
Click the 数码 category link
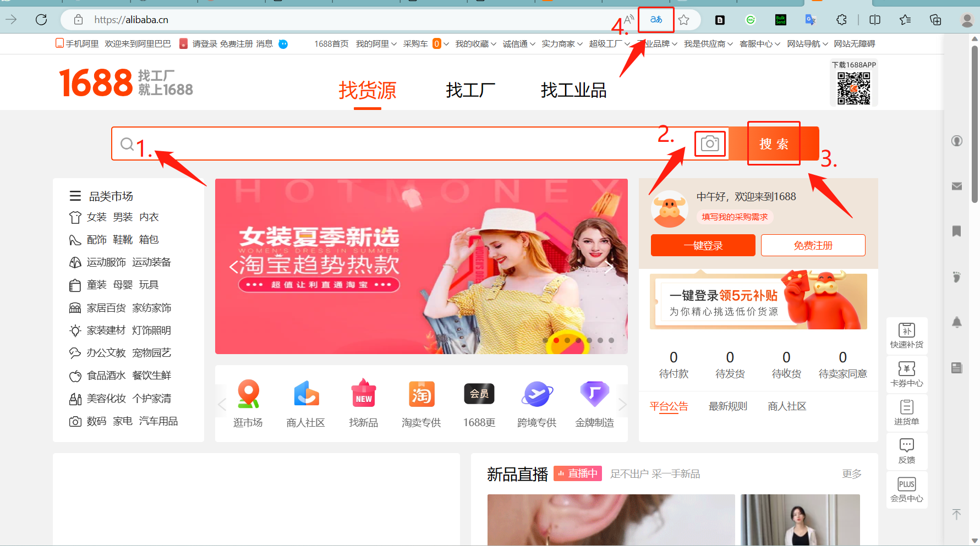pos(97,421)
